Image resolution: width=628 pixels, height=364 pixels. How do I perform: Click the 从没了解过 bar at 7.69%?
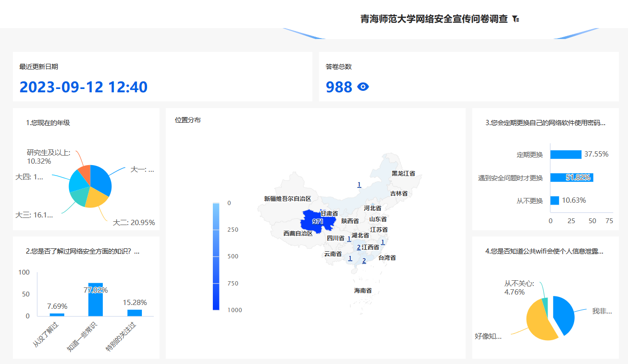pyautogui.click(x=57, y=315)
